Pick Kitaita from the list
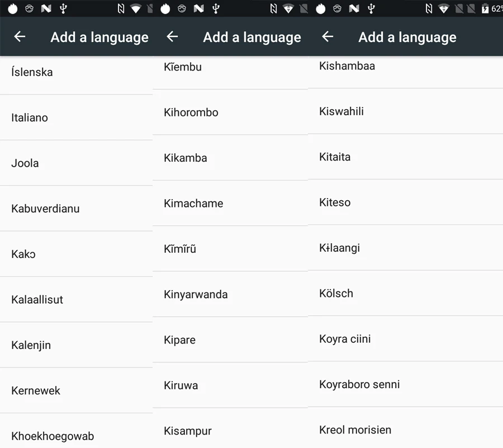503x448 pixels. [406, 157]
